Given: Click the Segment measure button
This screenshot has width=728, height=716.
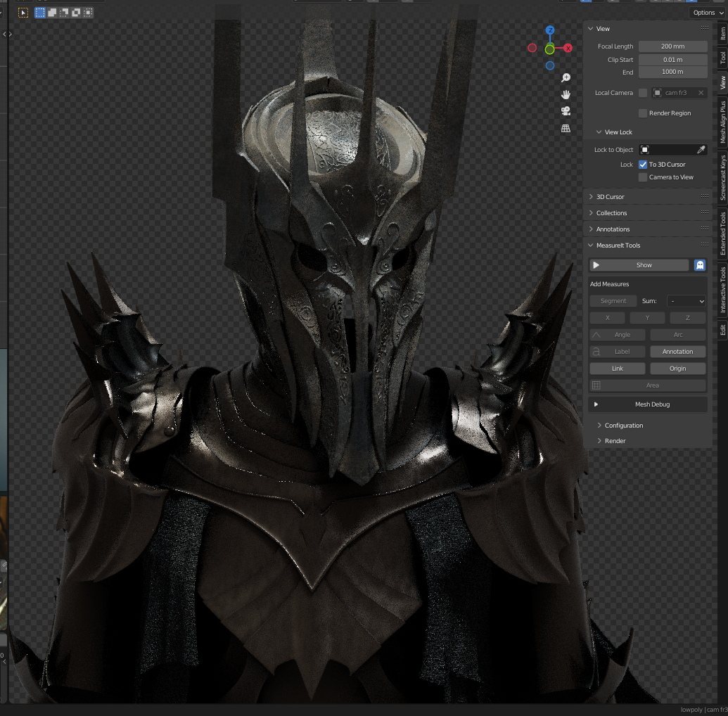Looking at the screenshot, I should [x=613, y=301].
